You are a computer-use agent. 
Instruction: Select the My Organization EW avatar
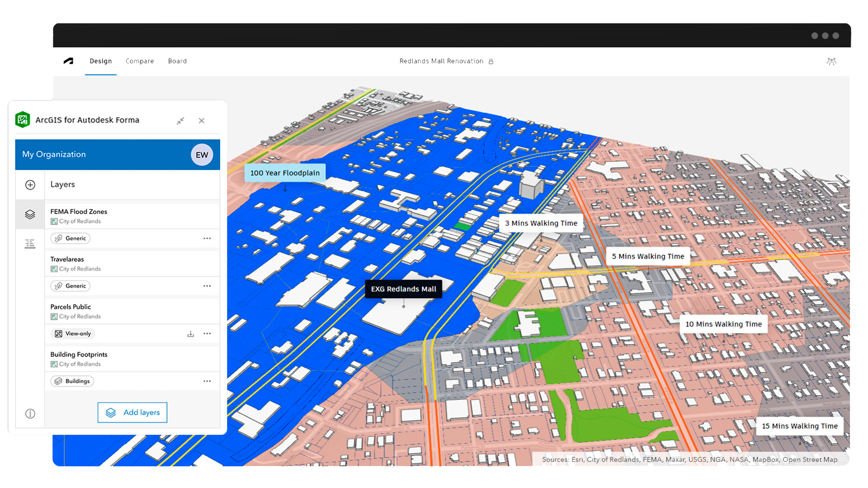coord(202,155)
